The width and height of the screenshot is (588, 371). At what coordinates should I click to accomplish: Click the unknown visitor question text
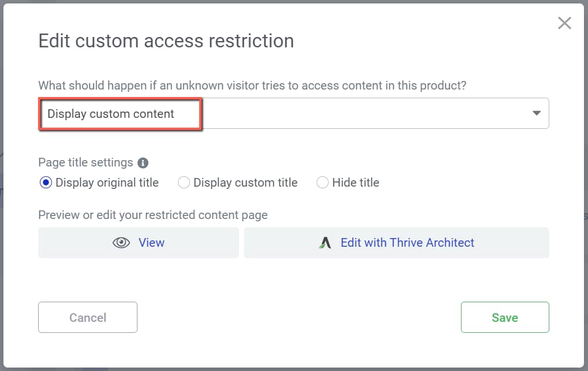pyautogui.click(x=252, y=86)
